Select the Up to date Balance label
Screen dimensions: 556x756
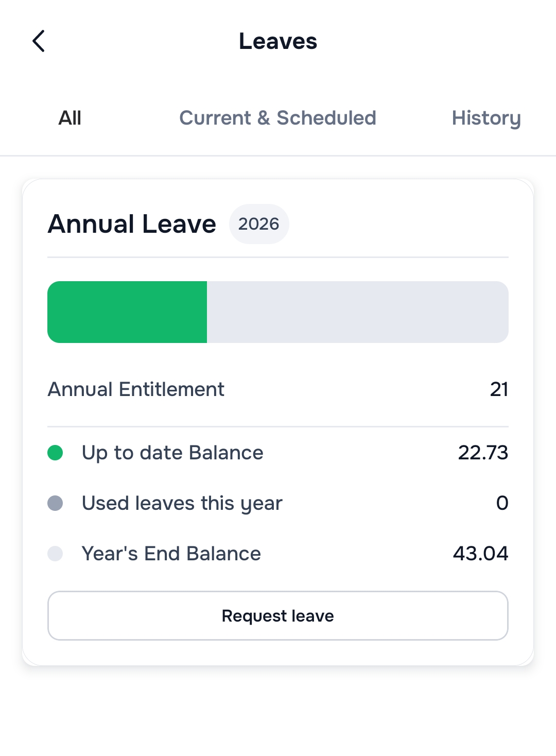coord(172,453)
